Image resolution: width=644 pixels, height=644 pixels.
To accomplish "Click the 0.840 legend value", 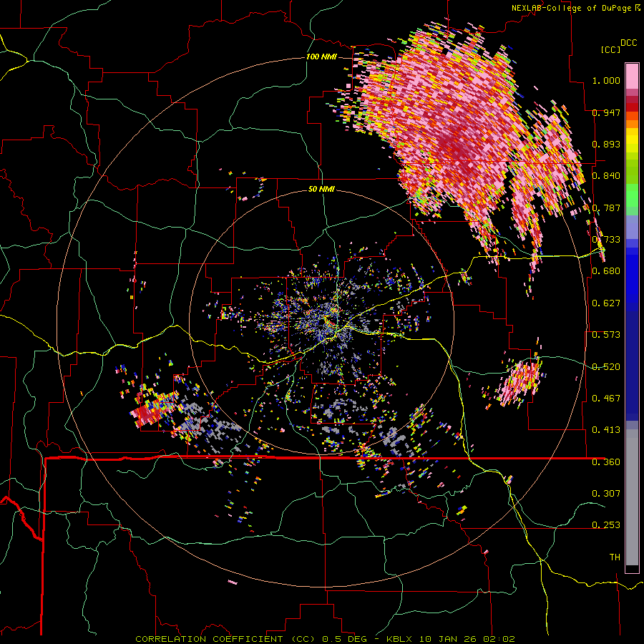I will coord(606,176).
